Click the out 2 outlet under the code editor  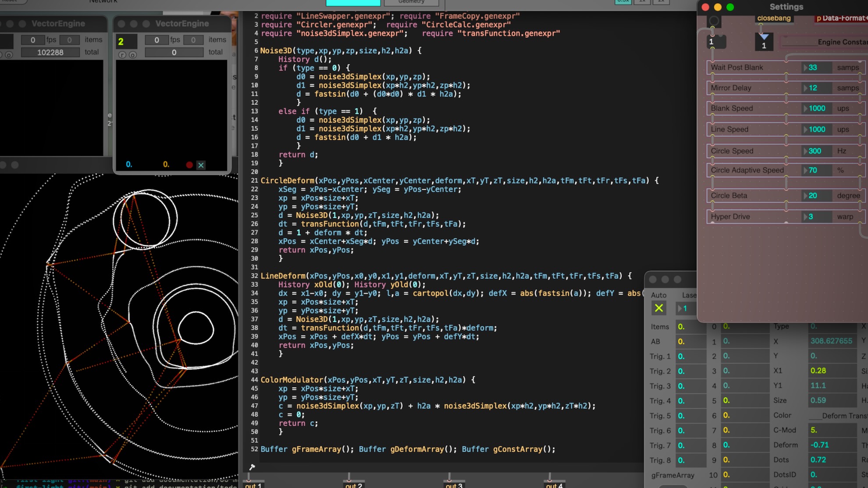tap(354, 484)
